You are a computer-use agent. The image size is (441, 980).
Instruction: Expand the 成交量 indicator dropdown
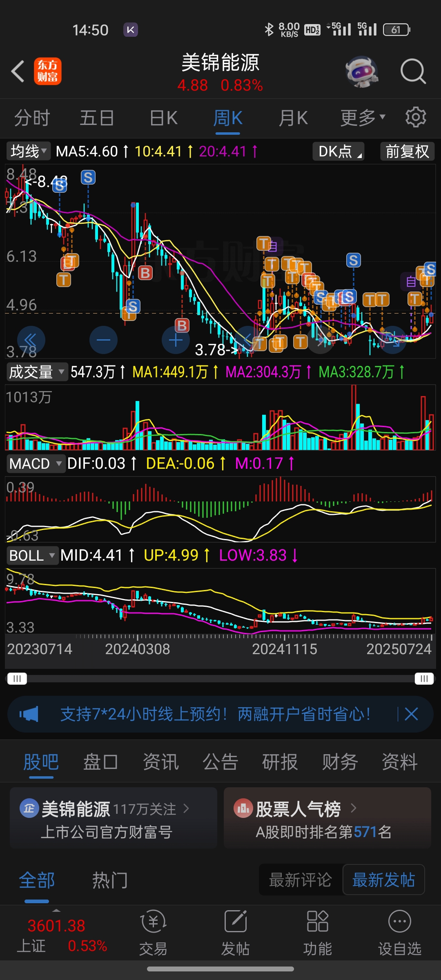[37, 372]
